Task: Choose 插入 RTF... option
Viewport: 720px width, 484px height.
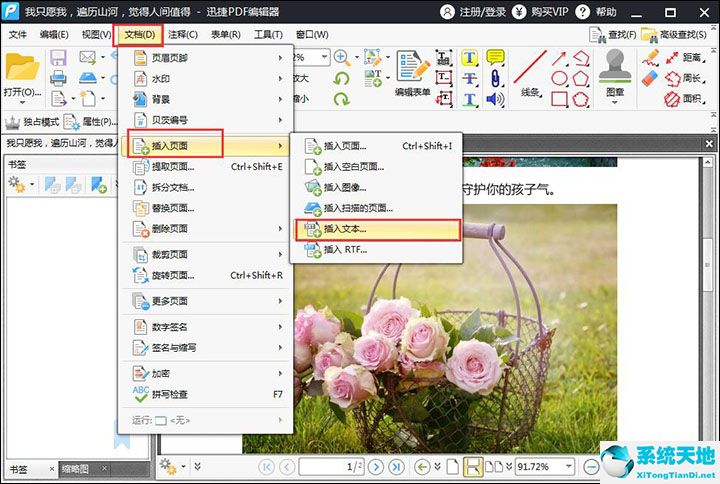Action: 377,250
